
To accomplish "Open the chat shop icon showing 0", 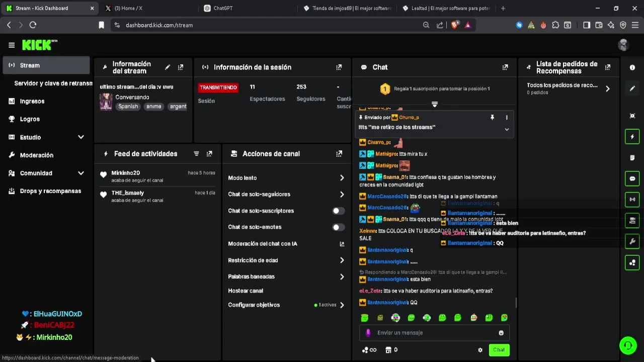I will click(x=391, y=350).
